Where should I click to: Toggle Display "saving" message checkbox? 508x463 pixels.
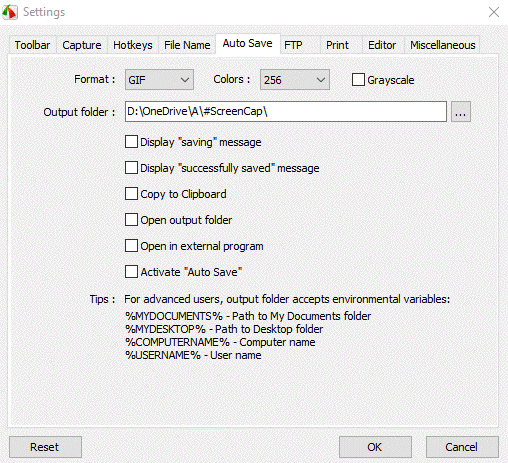click(x=131, y=142)
